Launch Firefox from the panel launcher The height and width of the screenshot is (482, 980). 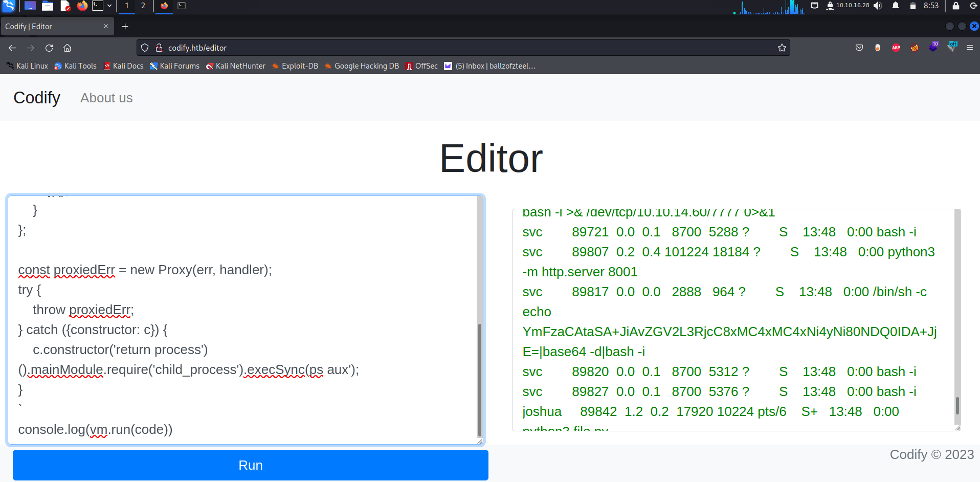pos(82,6)
